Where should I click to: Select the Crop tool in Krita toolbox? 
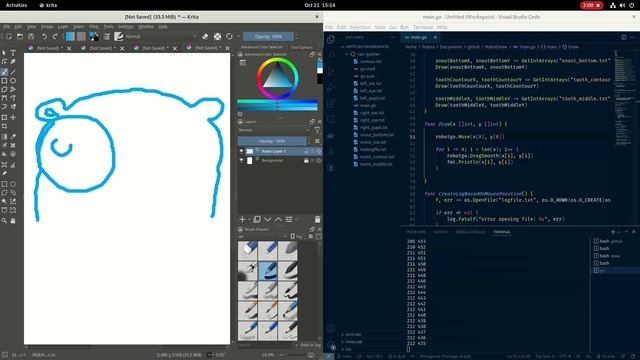(x=4, y=126)
